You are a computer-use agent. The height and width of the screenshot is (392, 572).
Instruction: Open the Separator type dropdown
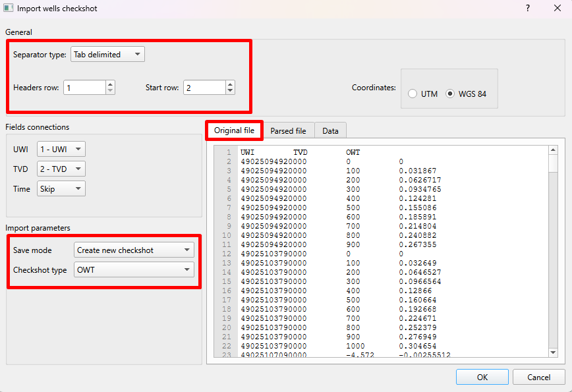[x=107, y=54]
